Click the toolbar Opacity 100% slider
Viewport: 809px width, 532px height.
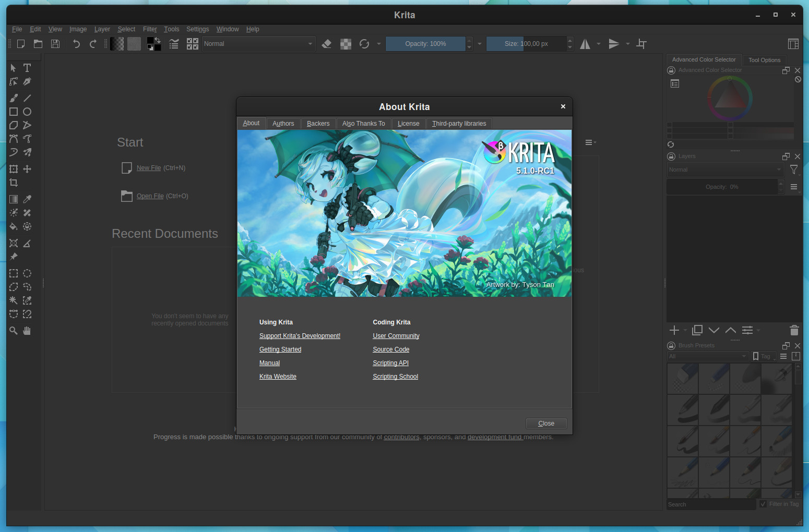pyautogui.click(x=425, y=44)
